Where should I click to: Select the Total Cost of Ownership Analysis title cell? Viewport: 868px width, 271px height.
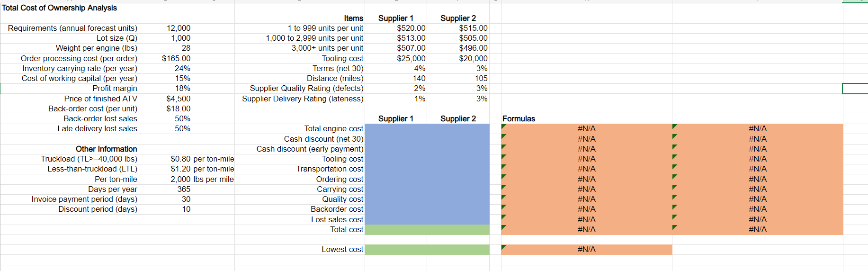(x=70, y=8)
